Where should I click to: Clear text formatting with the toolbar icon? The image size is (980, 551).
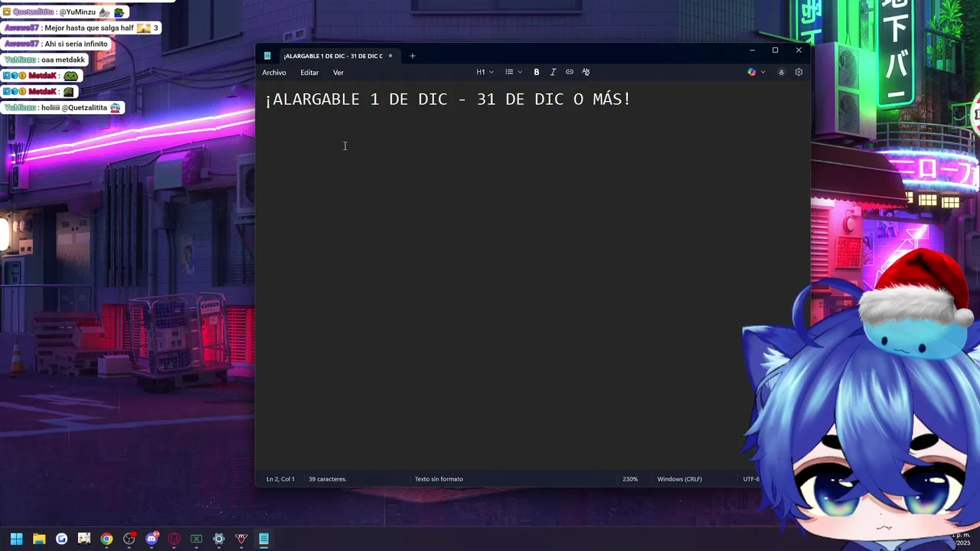pyautogui.click(x=586, y=72)
